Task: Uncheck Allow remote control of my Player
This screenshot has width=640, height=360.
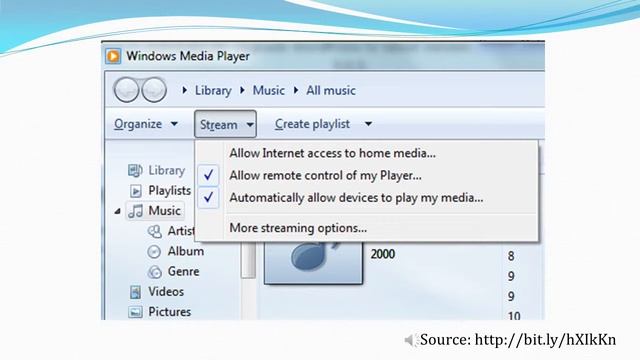Action: pos(208,176)
